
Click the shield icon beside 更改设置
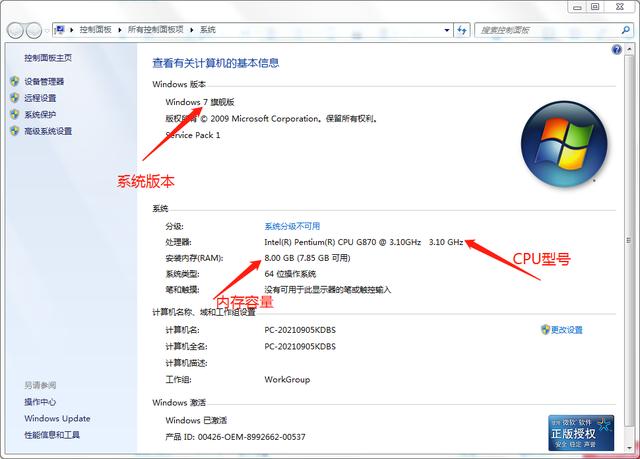pos(545,330)
